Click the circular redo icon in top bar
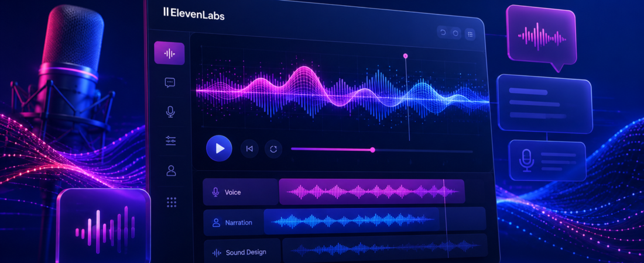Screen dimensions: 644x263 455,34
